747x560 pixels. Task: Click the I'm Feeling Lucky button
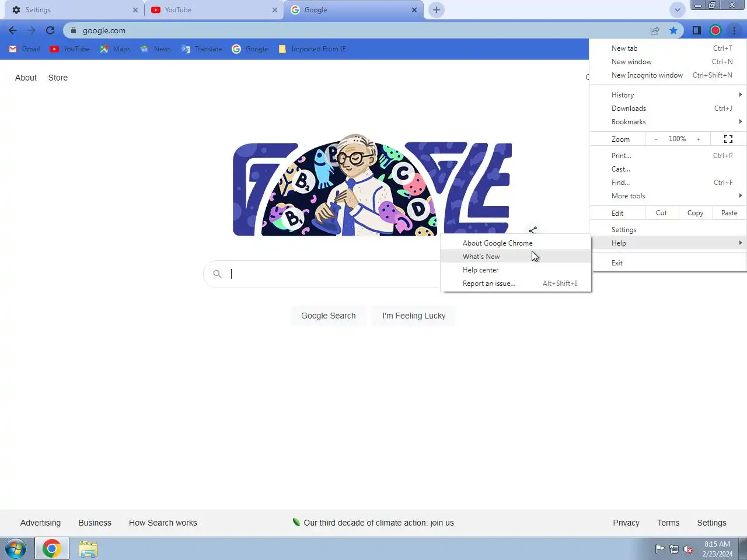tap(414, 316)
